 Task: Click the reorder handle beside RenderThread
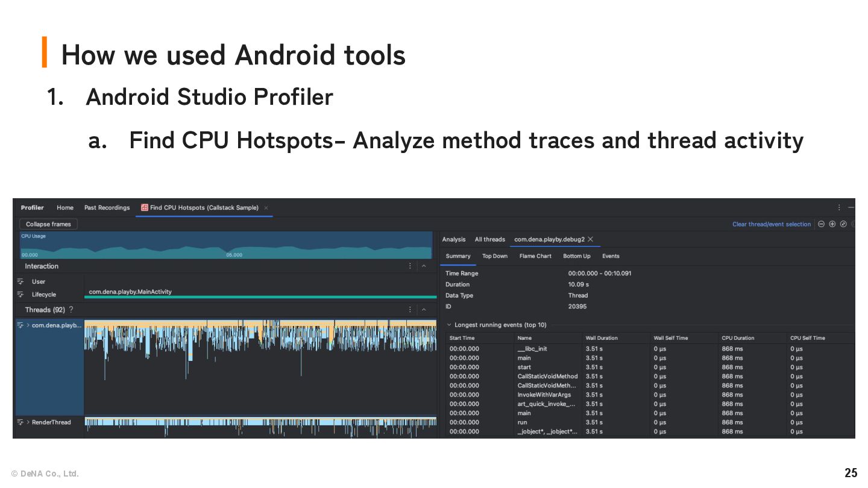(x=20, y=422)
